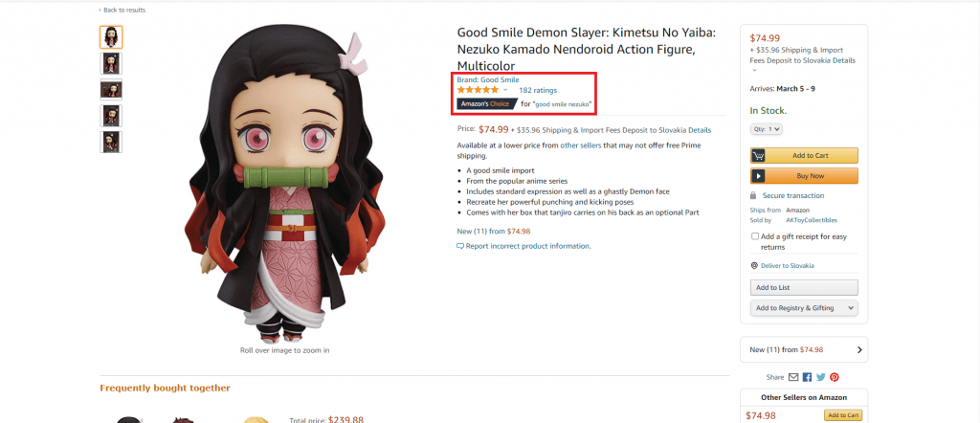The width and height of the screenshot is (980, 423).
Task: Open the Brand: Good Smile link
Action: point(487,79)
